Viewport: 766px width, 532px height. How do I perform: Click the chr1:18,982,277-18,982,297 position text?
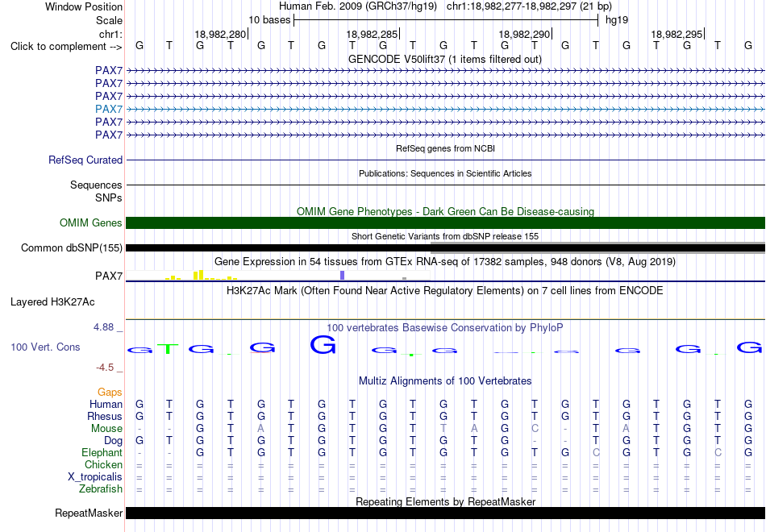click(529, 6)
